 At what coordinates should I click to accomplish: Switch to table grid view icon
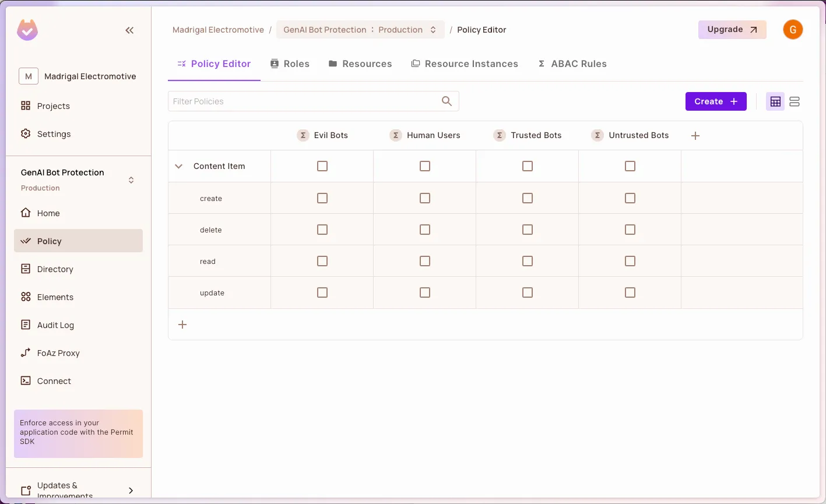pyautogui.click(x=775, y=102)
